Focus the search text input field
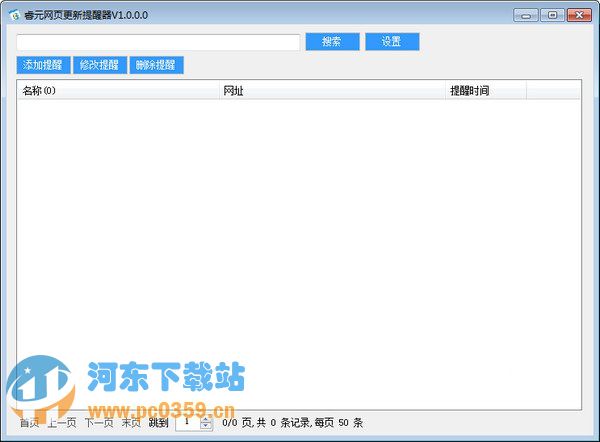 coord(158,42)
